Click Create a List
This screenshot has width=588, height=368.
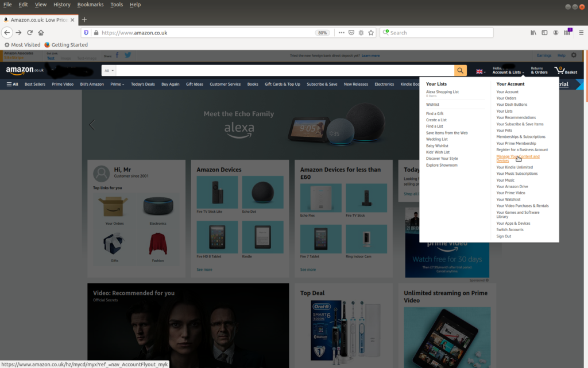[x=436, y=120]
